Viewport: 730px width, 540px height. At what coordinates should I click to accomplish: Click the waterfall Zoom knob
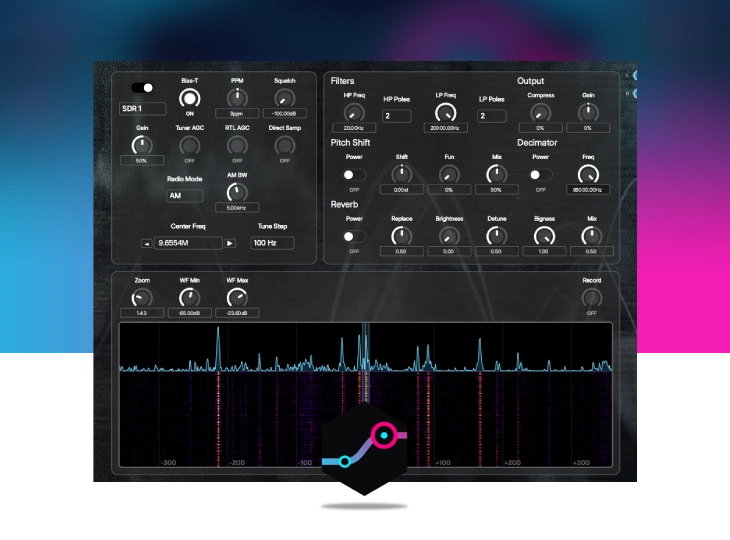coord(142,298)
